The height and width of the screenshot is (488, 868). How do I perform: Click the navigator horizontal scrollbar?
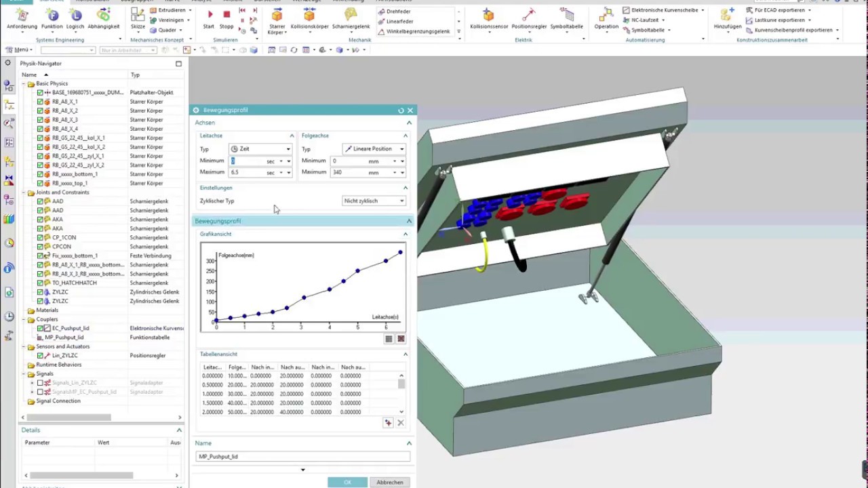[x=69, y=418]
